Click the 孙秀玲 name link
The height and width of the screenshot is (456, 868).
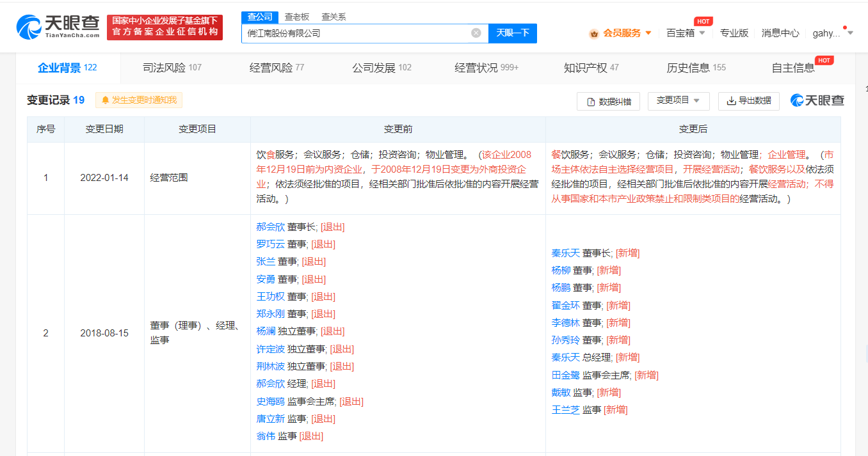pos(565,340)
